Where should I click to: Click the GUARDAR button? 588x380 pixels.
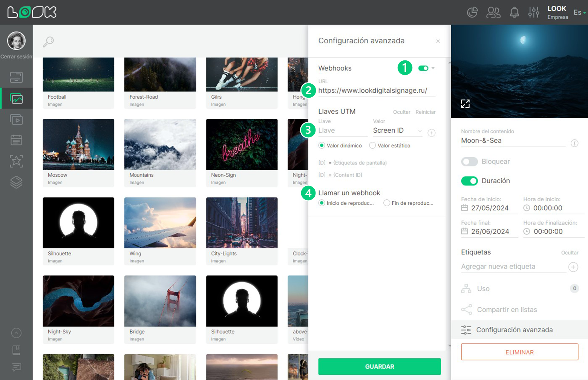point(380,366)
